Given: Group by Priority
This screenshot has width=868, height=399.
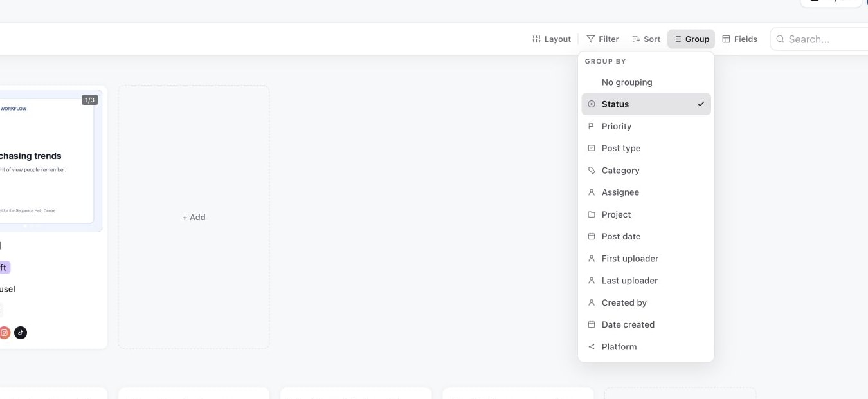Looking at the screenshot, I should pos(646,126).
